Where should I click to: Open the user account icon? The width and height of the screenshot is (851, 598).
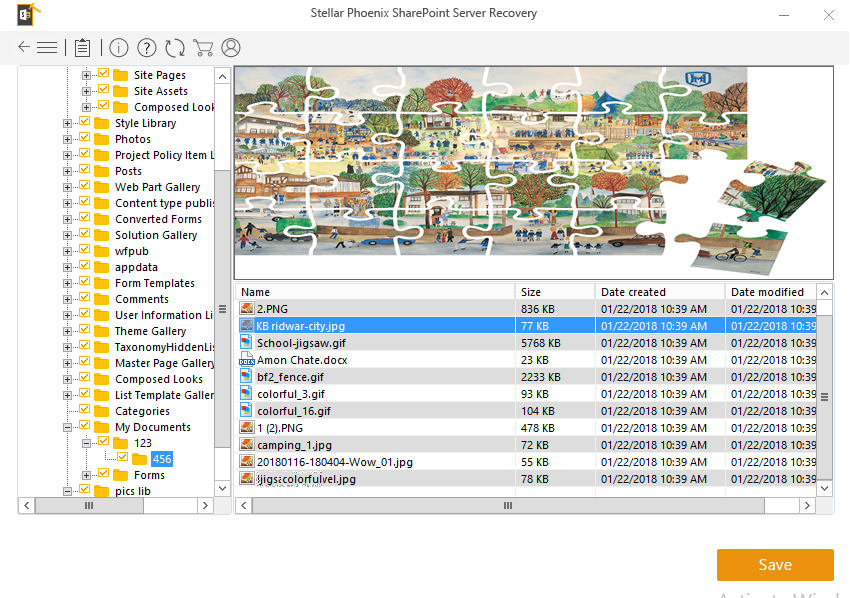[231, 48]
